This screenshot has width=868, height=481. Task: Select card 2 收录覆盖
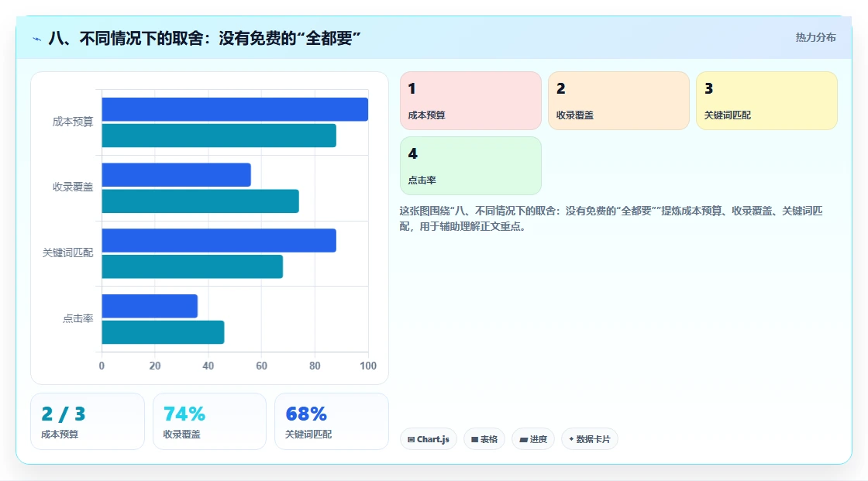tap(619, 101)
